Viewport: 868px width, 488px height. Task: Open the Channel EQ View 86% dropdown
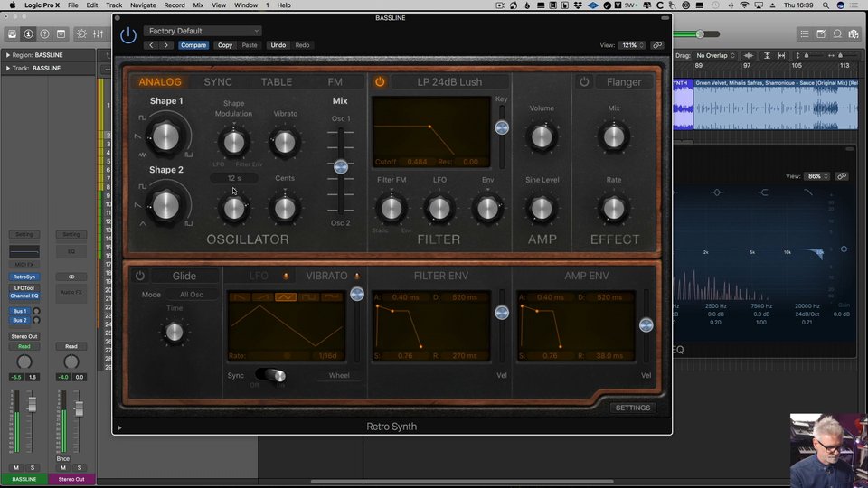click(x=817, y=176)
